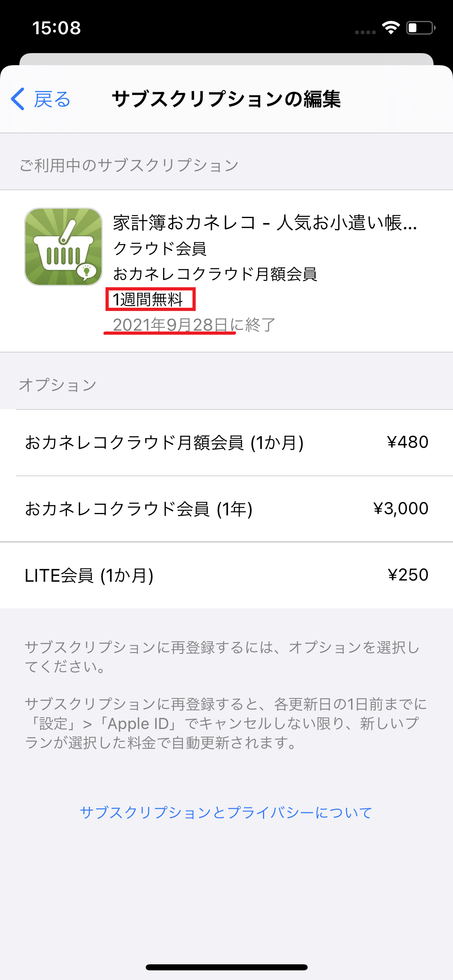Tap the ¥480 monthly price
Image resolution: width=453 pixels, height=980 pixels.
pyautogui.click(x=407, y=442)
